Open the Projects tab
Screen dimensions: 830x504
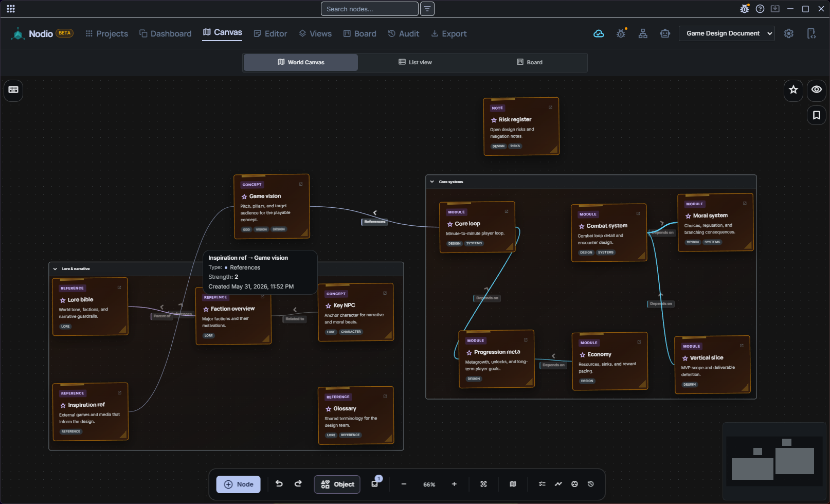tap(106, 33)
